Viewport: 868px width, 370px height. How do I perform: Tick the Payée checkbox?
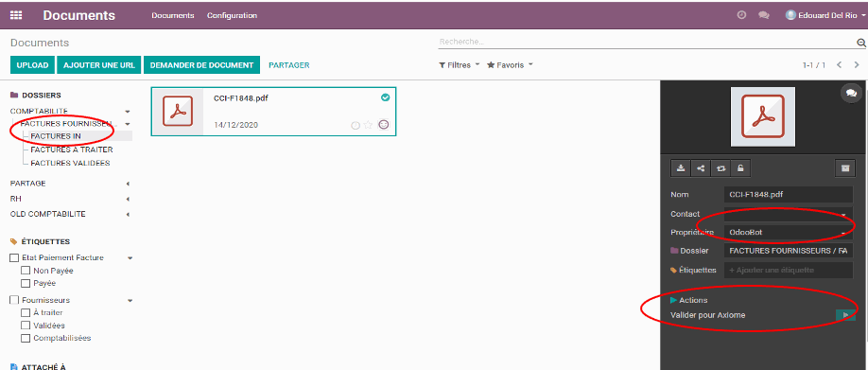26,284
